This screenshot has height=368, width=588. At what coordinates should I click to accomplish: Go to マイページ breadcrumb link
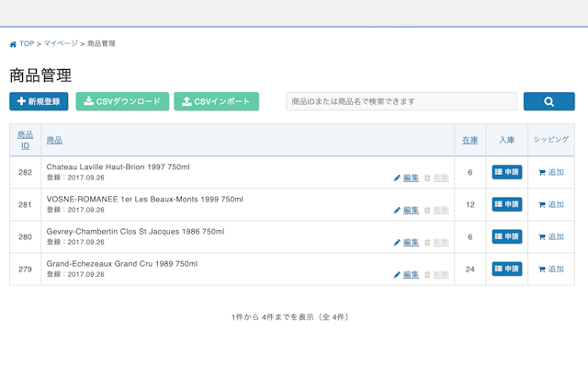coord(61,44)
